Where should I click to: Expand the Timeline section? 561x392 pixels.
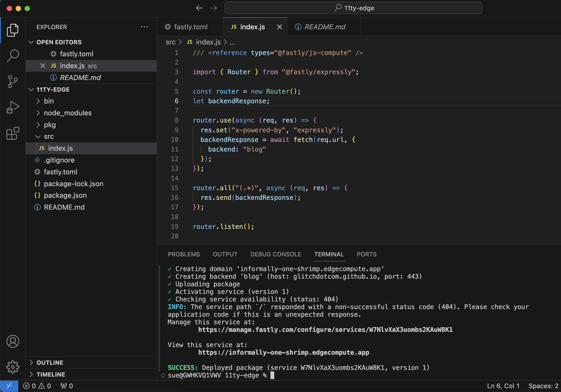pyautogui.click(x=31, y=374)
